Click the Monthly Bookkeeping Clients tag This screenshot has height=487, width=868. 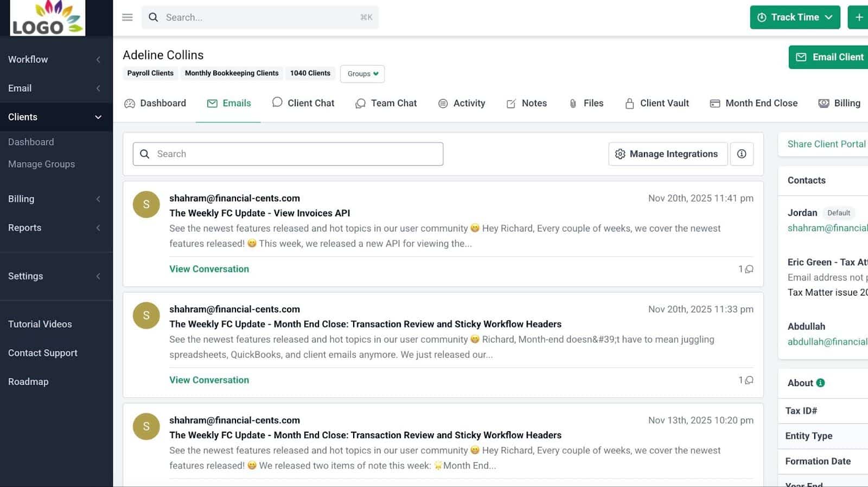point(232,73)
